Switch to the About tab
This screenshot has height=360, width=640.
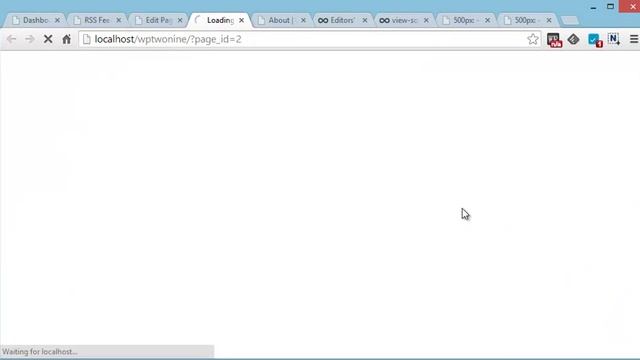coord(282,20)
